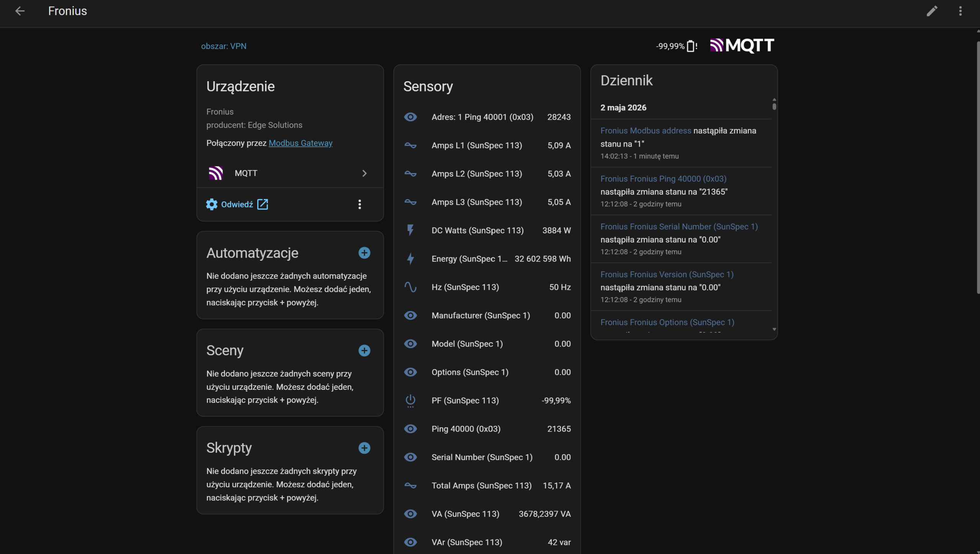Click the Odwiedź visit link
This screenshot has width=980, height=554.
click(x=237, y=204)
